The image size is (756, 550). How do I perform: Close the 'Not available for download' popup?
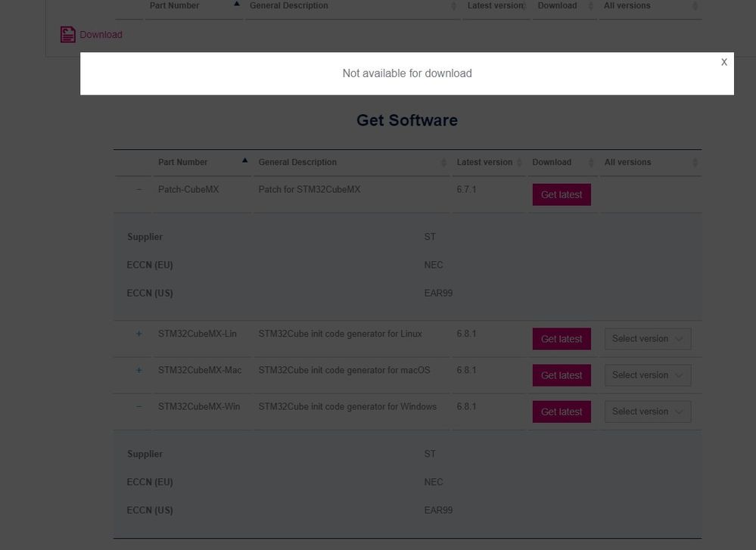point(723,62)
